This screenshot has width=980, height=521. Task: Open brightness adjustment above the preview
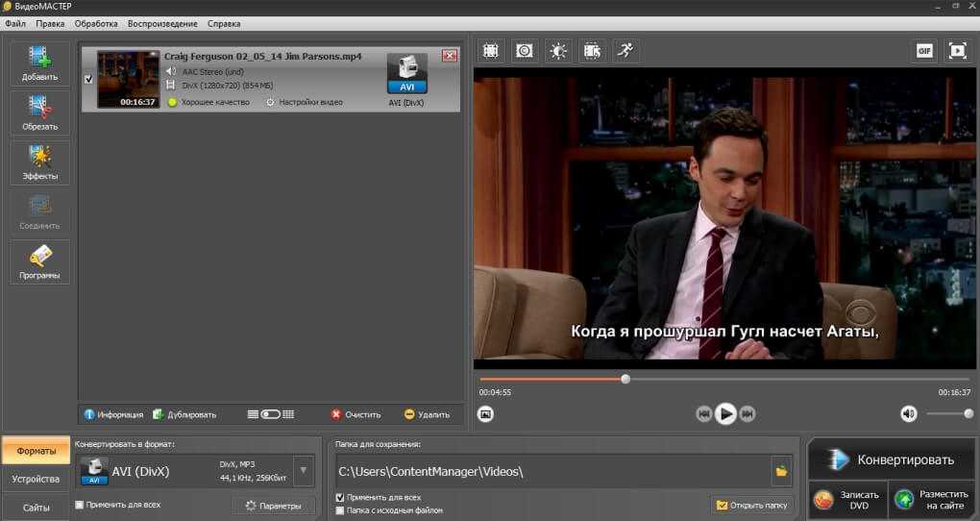[x=557, y=51]
